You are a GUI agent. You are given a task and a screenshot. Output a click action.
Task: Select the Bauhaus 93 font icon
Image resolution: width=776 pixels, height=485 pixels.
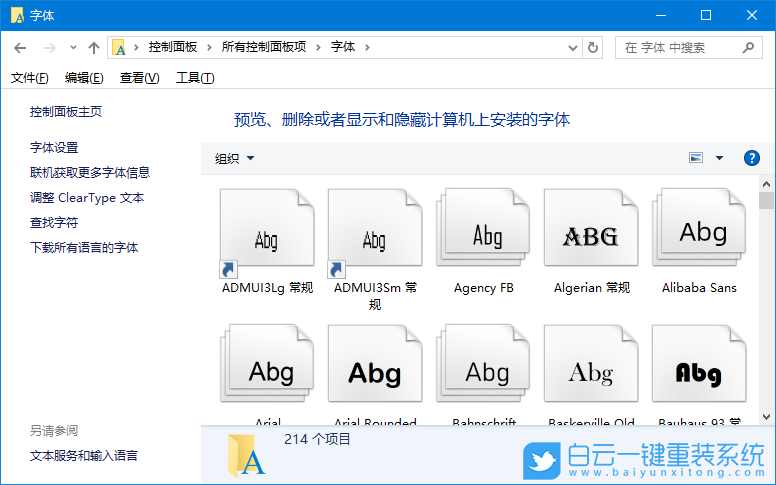(x=699, y=363)
